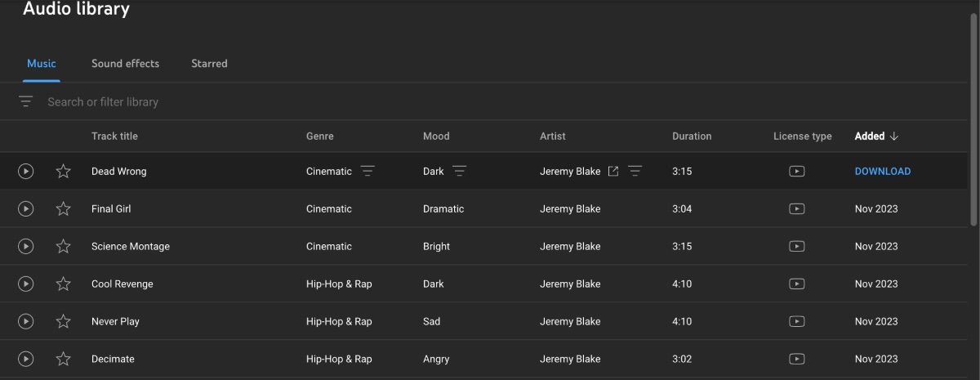Star the Final Girl track

tap(64, 209)
